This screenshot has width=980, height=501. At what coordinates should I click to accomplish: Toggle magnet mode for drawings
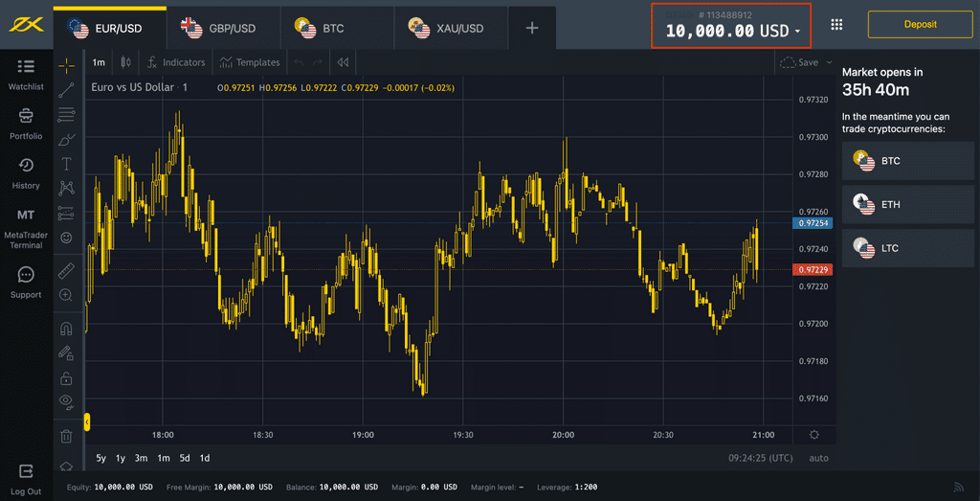click(66, 329)
